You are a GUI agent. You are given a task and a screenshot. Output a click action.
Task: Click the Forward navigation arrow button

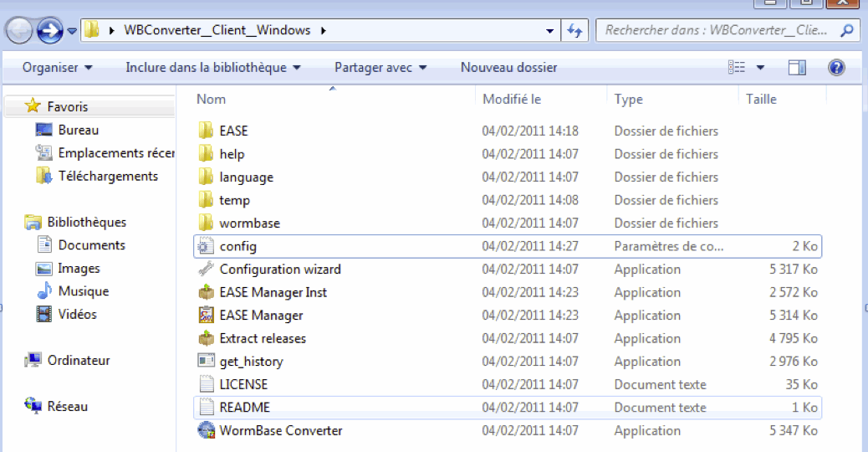50,30
